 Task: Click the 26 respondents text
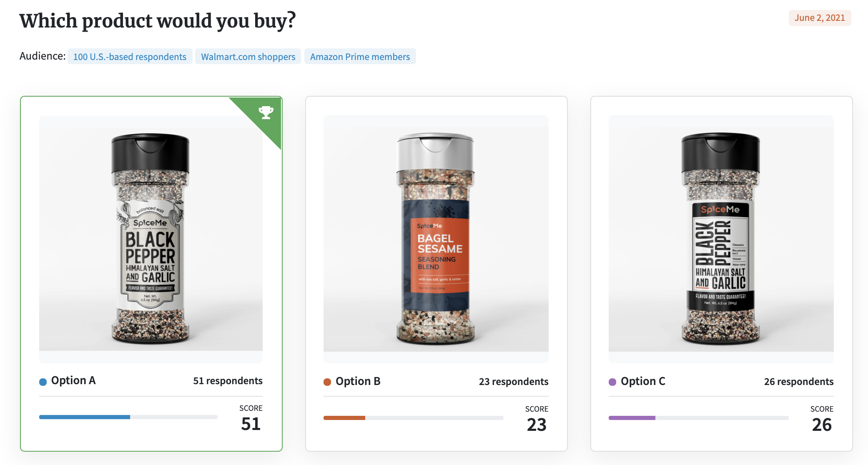click(x=799, y=382)
